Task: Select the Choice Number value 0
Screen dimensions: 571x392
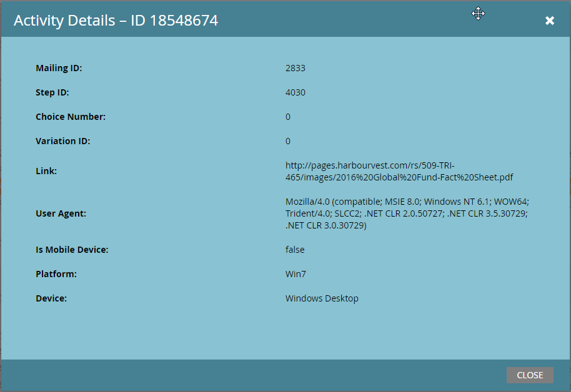Action: coord(287,117)
